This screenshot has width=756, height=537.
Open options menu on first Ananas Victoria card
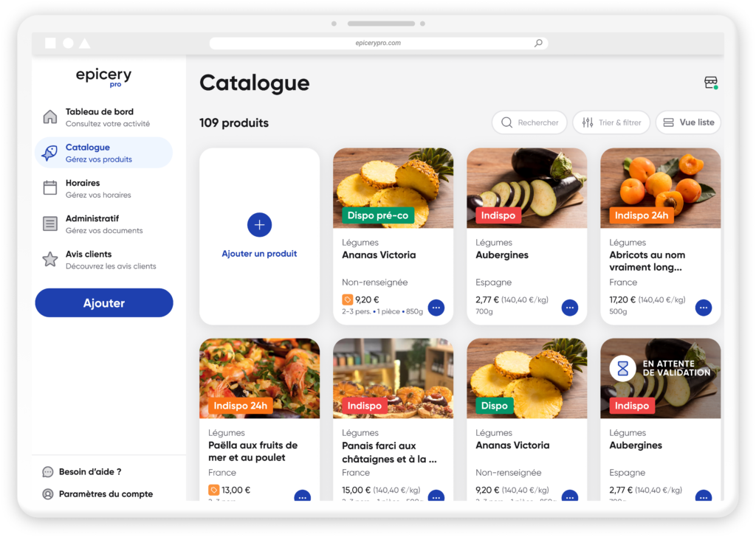coord(436,308)
